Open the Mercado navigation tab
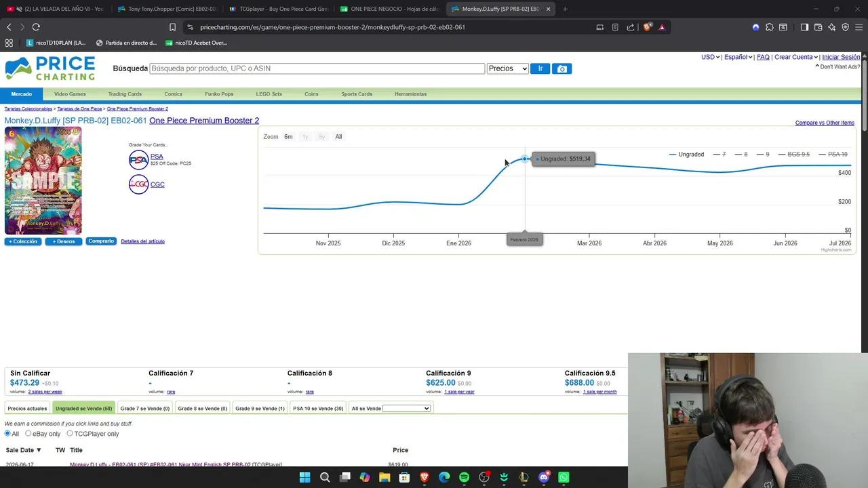 [21, 94]
